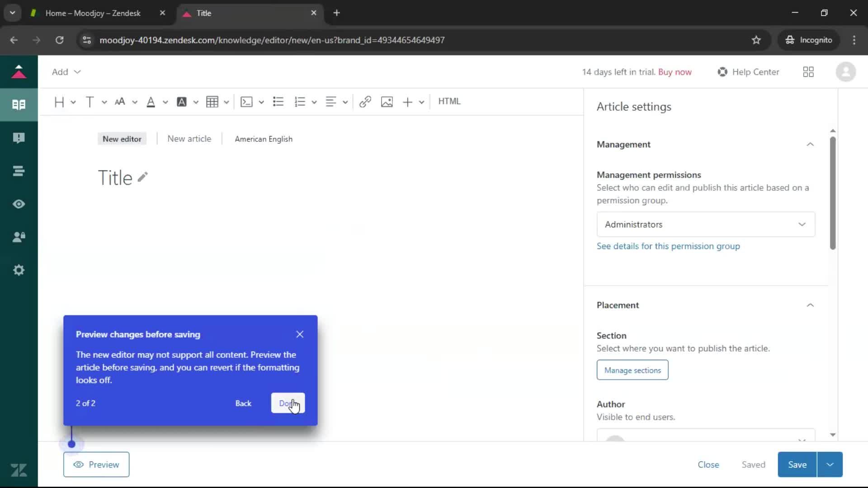
Task: Open the Zendesk products grid icon
Action: click(x=808, y=72)
